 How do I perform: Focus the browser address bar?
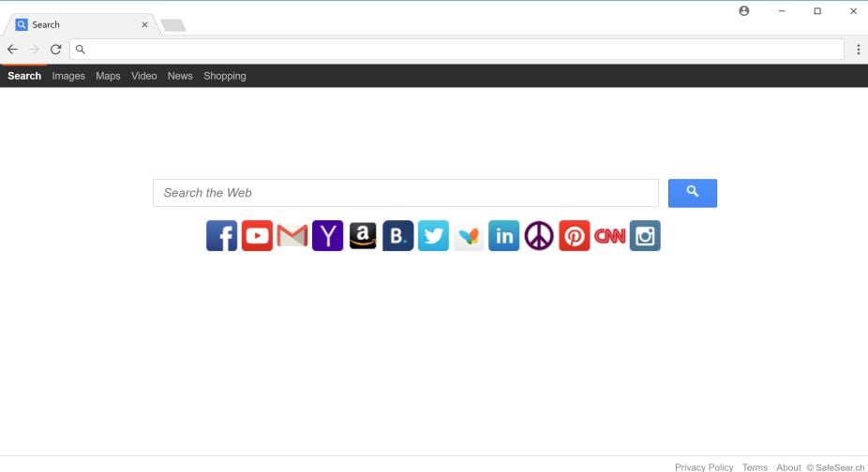(456, 50)
